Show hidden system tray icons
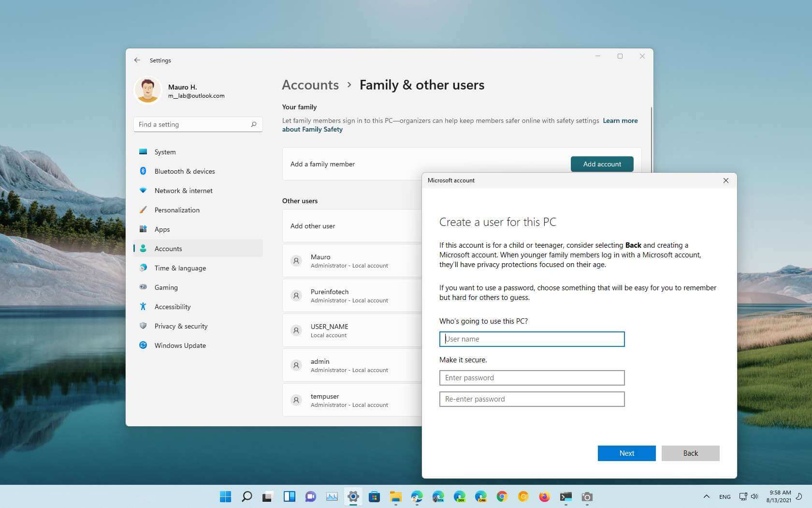 point(706,496)
